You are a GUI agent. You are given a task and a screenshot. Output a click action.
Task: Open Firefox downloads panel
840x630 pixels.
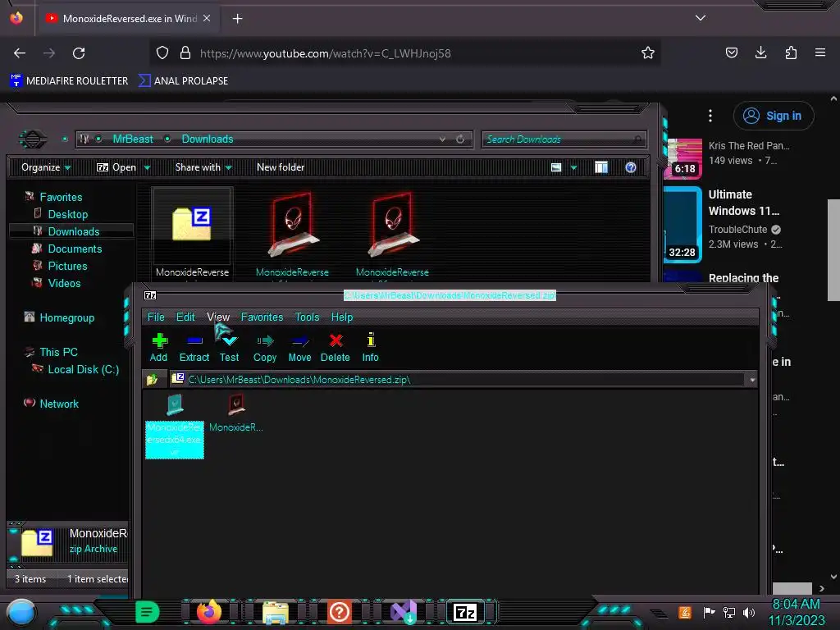click(760, 52)
